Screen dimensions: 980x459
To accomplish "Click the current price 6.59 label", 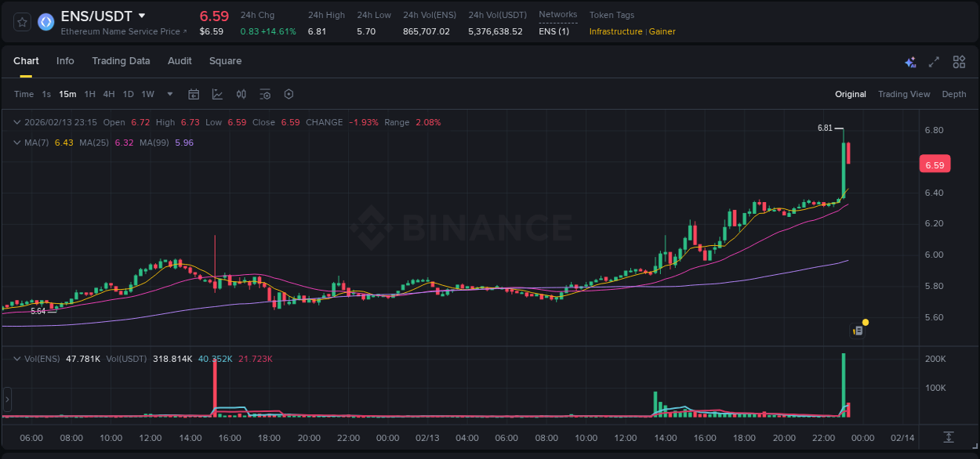I will pos(935,164).
